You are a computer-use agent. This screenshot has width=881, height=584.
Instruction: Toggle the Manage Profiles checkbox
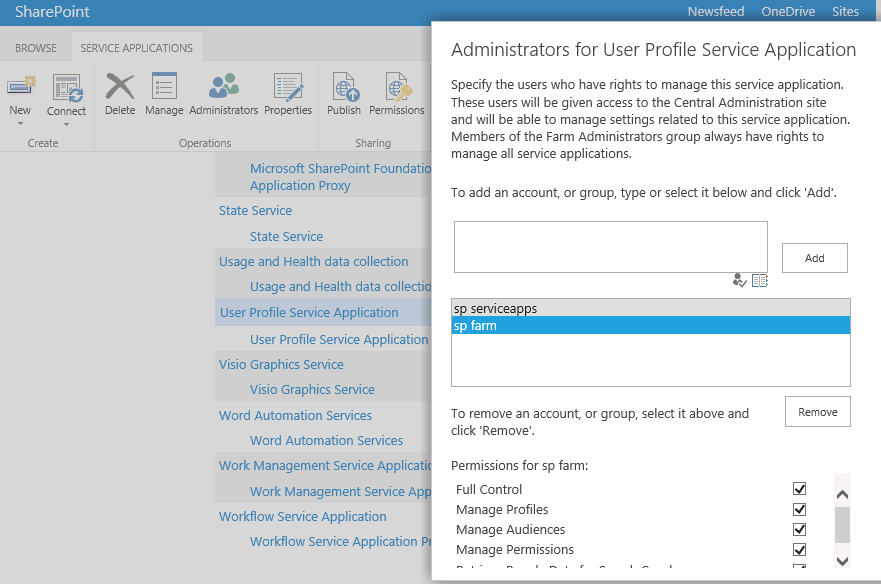(x=800, y=509)
